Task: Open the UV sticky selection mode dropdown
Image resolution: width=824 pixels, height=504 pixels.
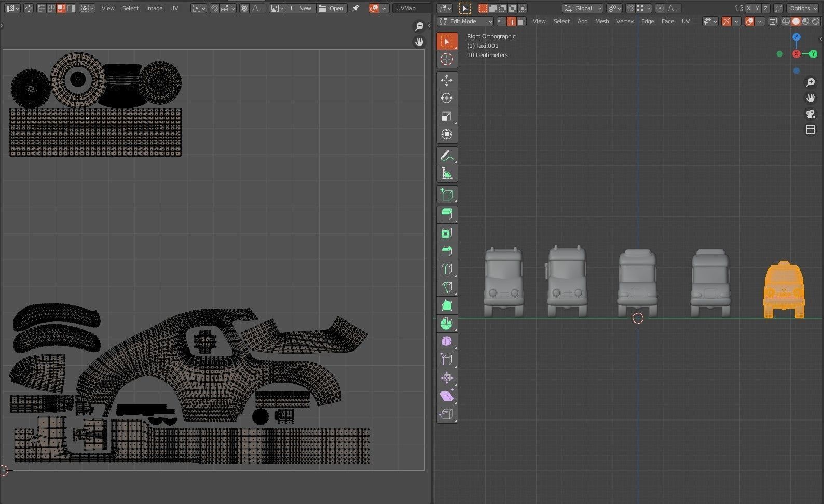Action: pyautogui.click(x=87, y=8)
